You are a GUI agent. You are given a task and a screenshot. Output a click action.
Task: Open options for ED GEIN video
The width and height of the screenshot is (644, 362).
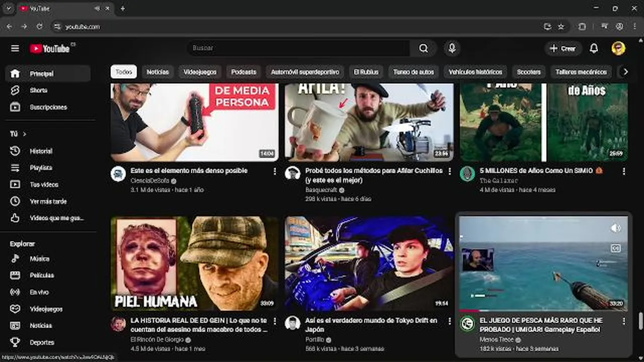click(275, 321)
